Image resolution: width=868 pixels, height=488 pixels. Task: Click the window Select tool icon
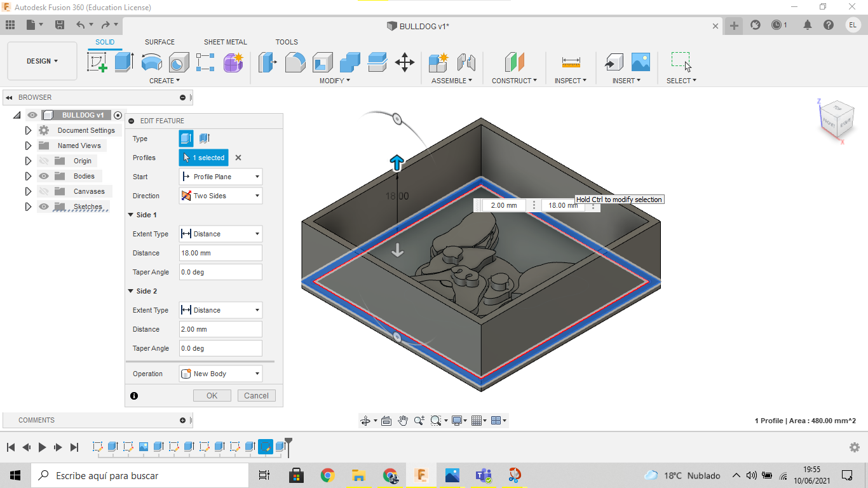click(x=681, y=62)
